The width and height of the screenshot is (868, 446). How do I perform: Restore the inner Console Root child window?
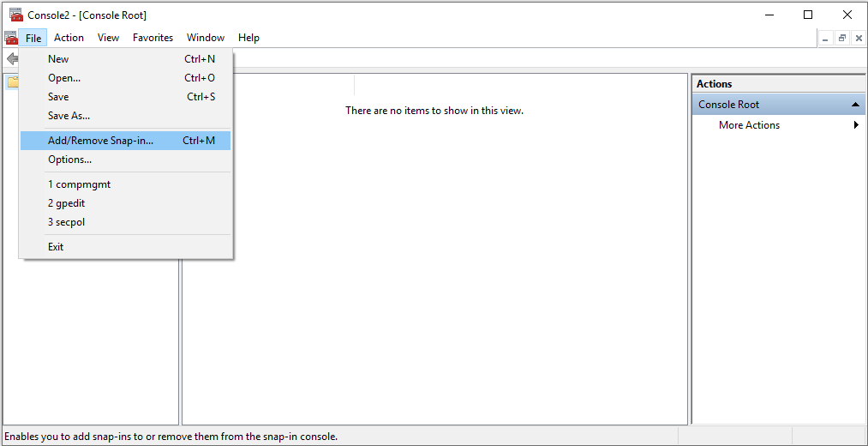click(x=842, y=39)
